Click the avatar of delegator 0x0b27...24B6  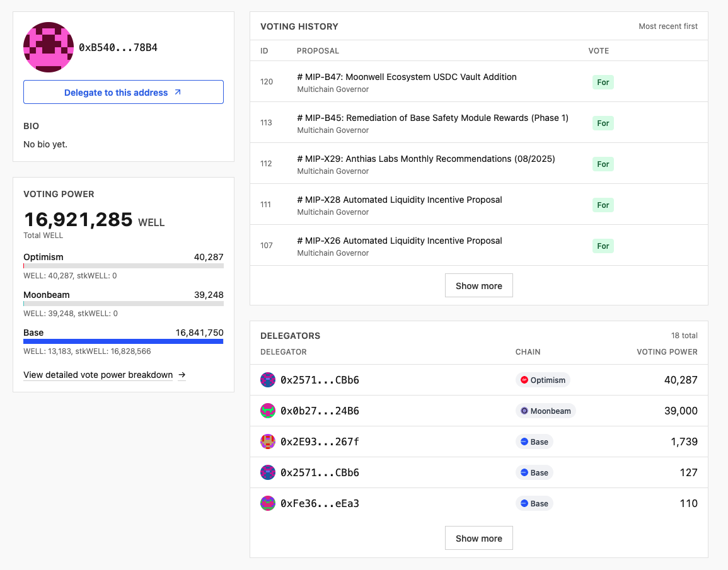click(x=268, y=411)
